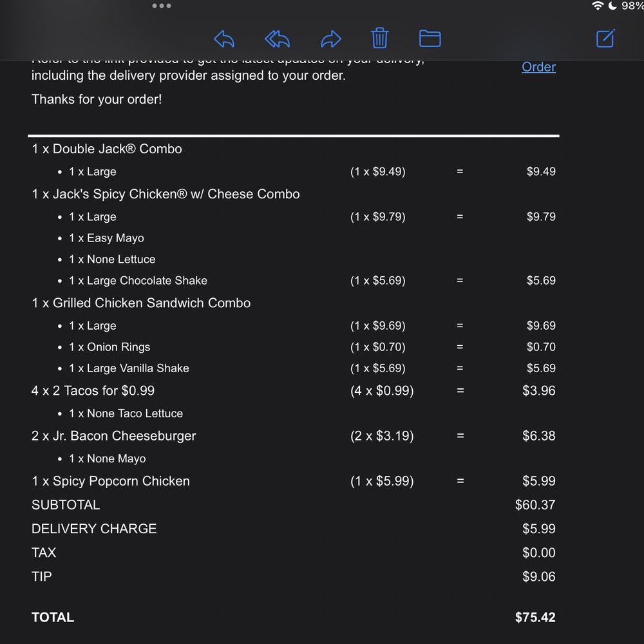Viewport: 644px width, 644px height.
Task: Tap 'including the delivery provider assigned' sentence
Action: 189,75
